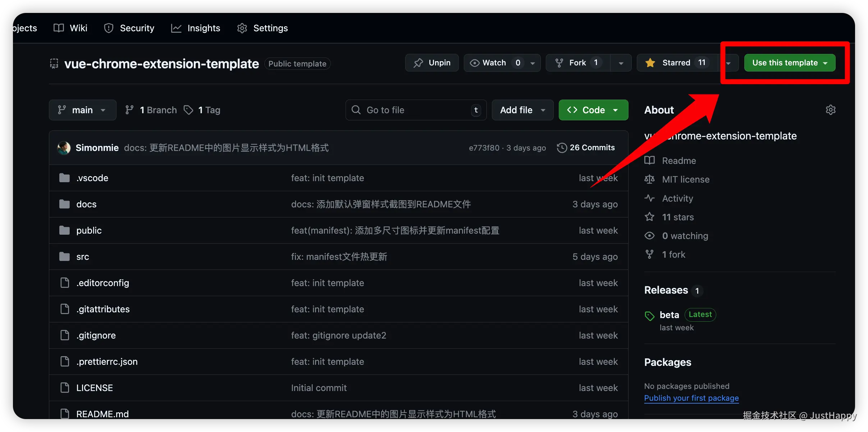Click the Simonmie author avatar
868x432 pixels.
[x=64, y=148]
